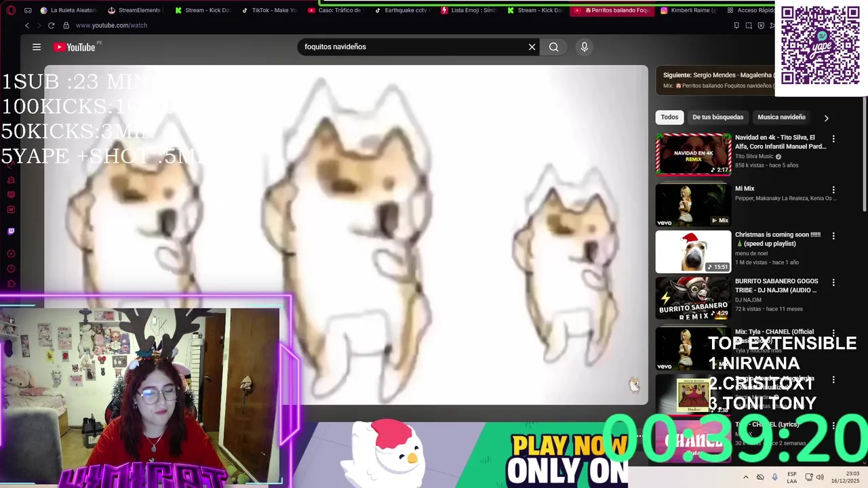The width and height of the screenshot is (868, 488).
Task: Open the YouTube hamburger guide menu
Action: tap(37, 47)
